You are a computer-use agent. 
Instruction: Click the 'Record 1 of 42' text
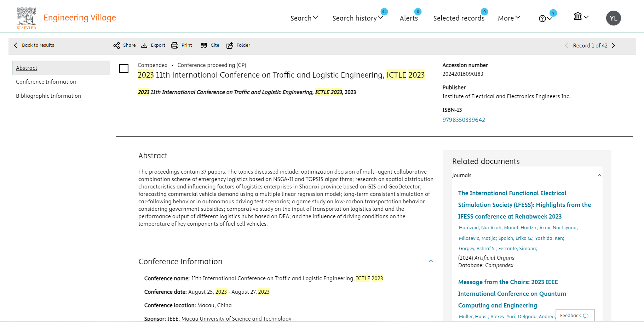click(590, 45)
